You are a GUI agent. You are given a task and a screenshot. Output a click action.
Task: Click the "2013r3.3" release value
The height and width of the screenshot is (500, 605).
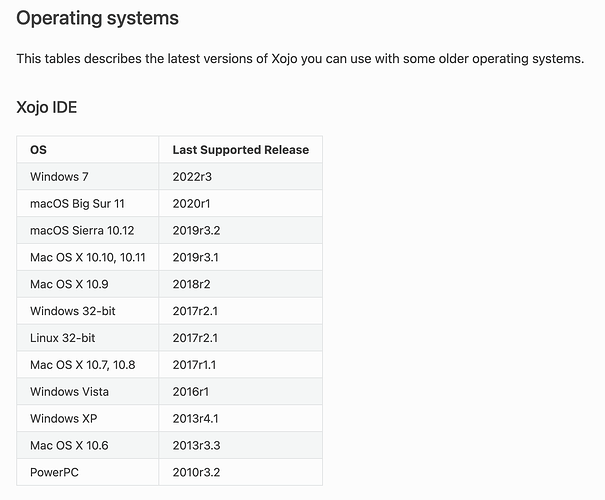(x=198, y=445)
